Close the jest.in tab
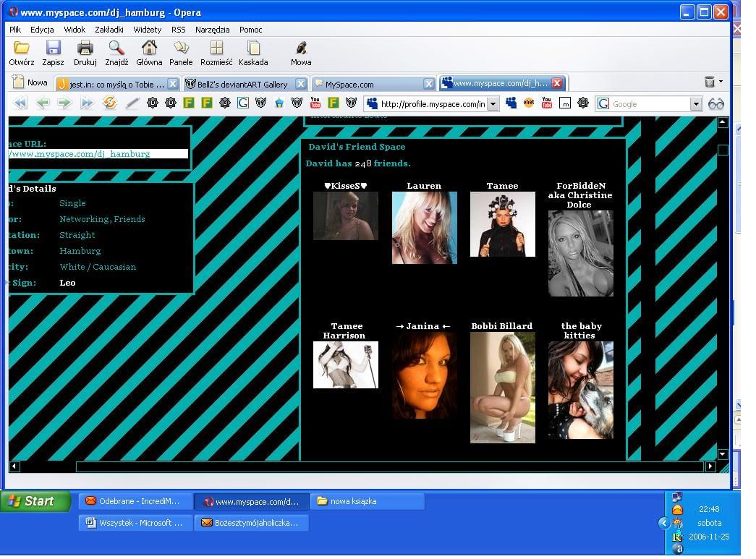The height and width of the screenshot is (559, 756). 173,84
